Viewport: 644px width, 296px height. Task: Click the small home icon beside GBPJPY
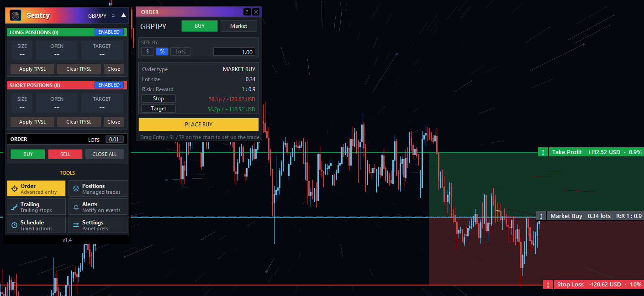pyautogui.click(x=113, y=16)
